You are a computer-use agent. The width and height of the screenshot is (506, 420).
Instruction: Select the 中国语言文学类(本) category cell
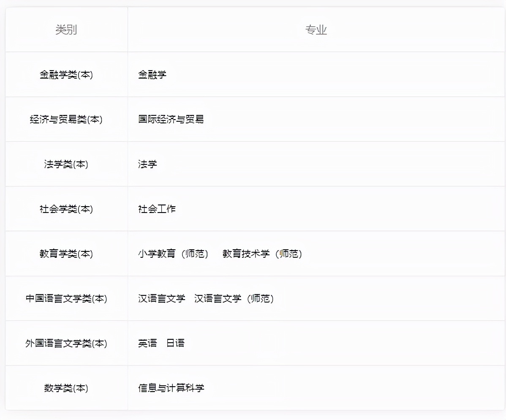click(66, 298)
